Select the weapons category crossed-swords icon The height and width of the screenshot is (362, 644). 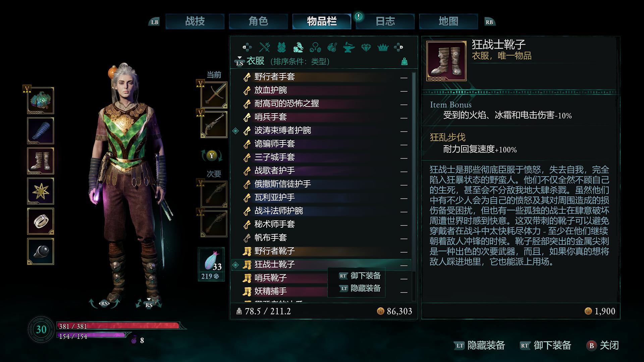pos(265,47)
